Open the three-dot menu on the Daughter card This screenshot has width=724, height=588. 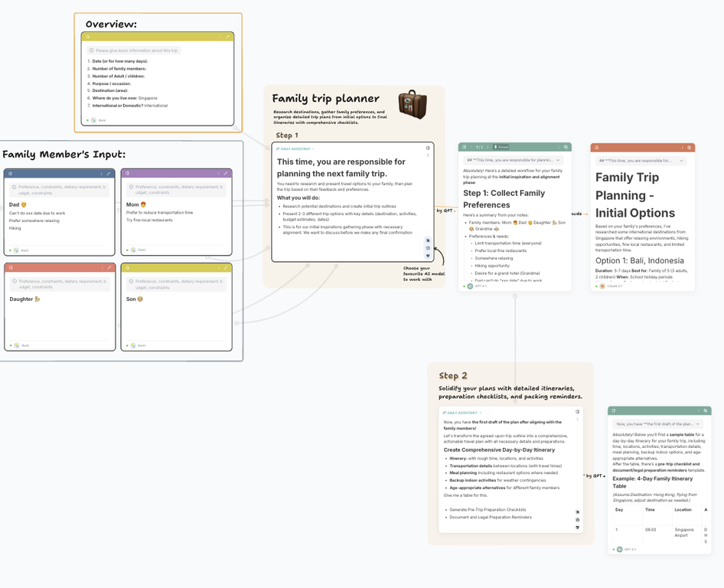[x=101, y=268]
